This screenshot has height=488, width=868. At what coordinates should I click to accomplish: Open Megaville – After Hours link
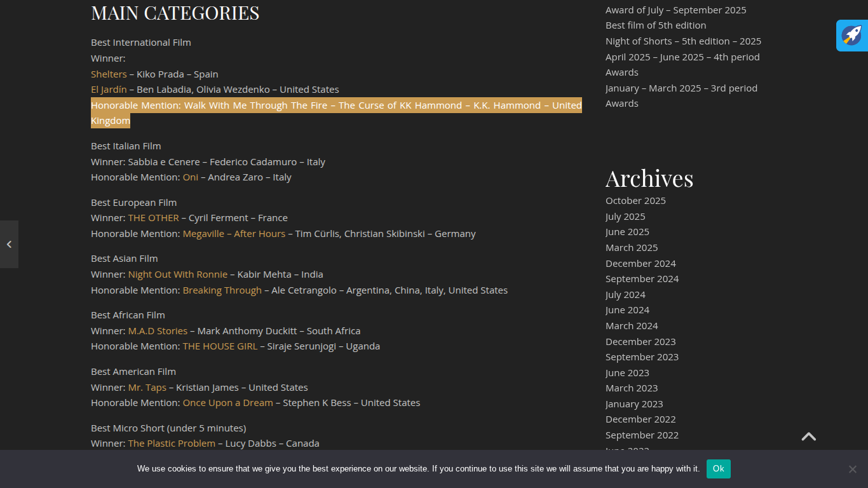(x=234, y=234)
